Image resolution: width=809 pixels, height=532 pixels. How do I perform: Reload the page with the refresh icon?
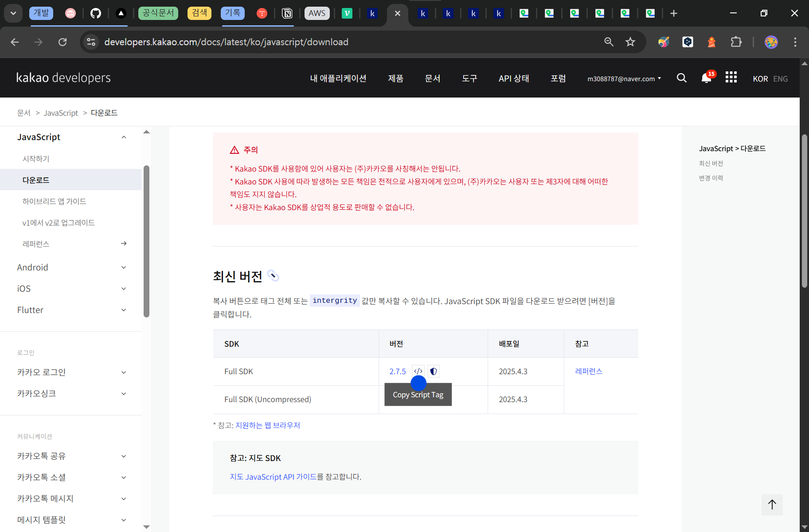point(63,42)
